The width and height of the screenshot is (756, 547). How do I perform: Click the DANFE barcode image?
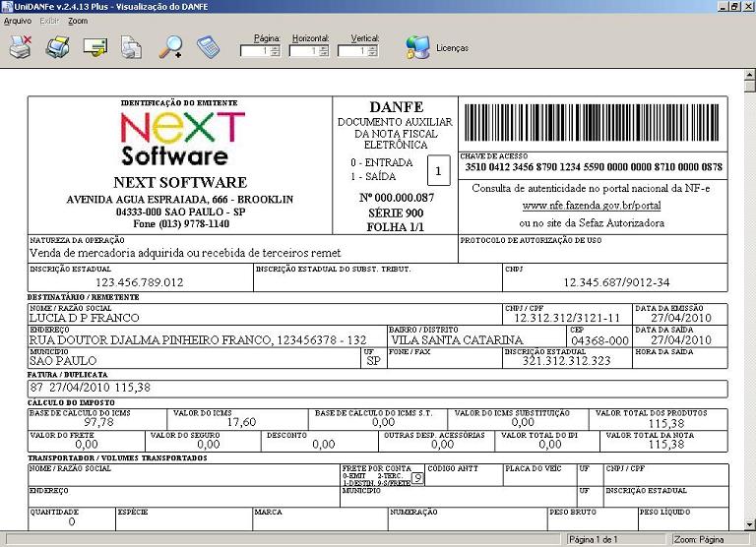tap(592, 122)
